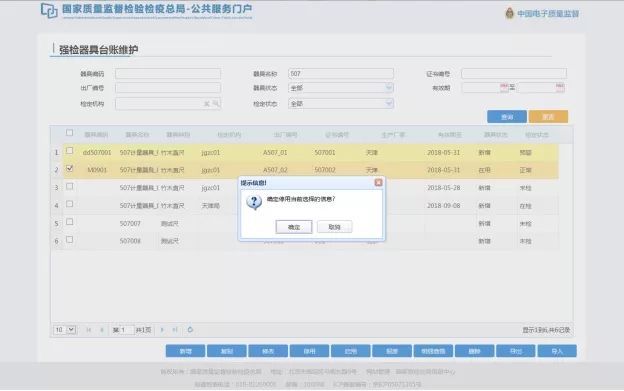Click the 国家质量监督检验检疫总局 portal title
Image resolution: width=624 pixels, height=391 pixels.
[157, 10]
